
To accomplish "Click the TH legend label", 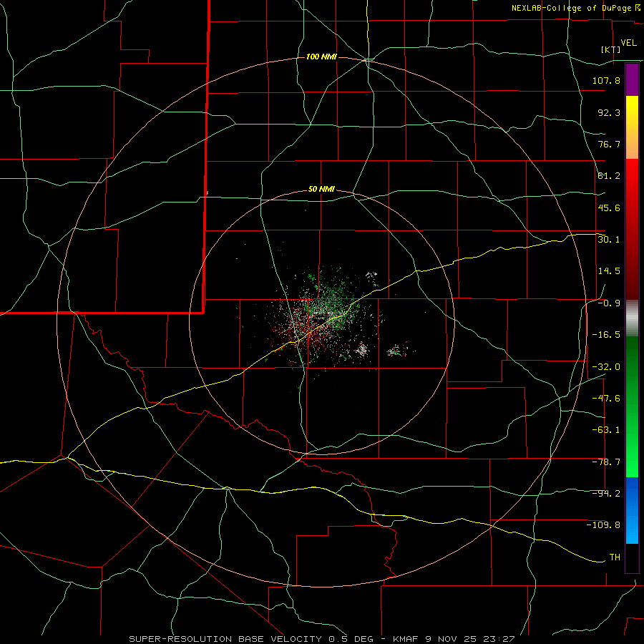I will pyautogui.click(x=615, y=557).
